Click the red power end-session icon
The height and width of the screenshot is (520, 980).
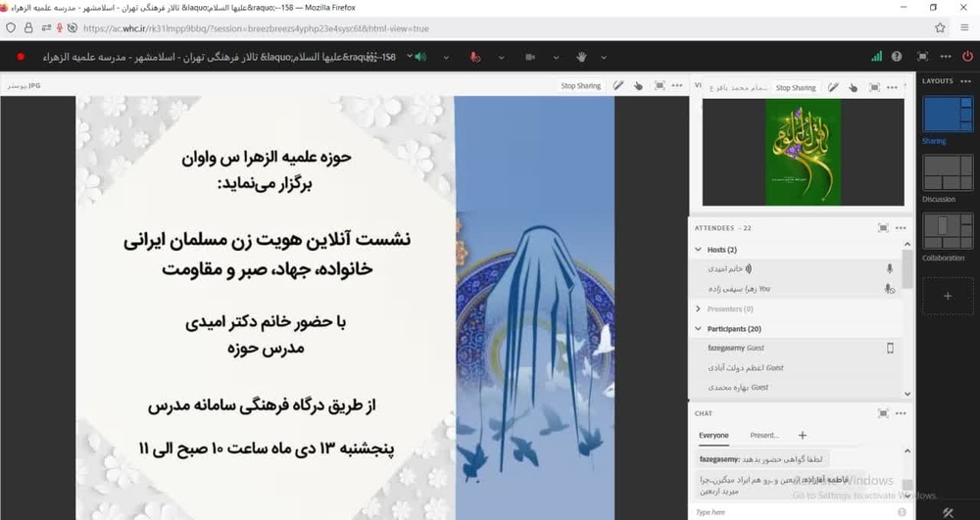coord(967,56)
